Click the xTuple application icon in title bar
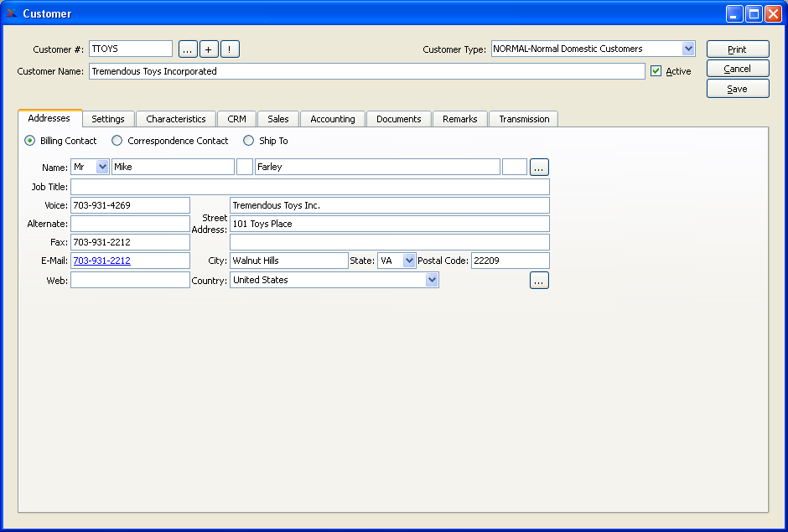This screenshot has width=788, height=532. point(11,13)
